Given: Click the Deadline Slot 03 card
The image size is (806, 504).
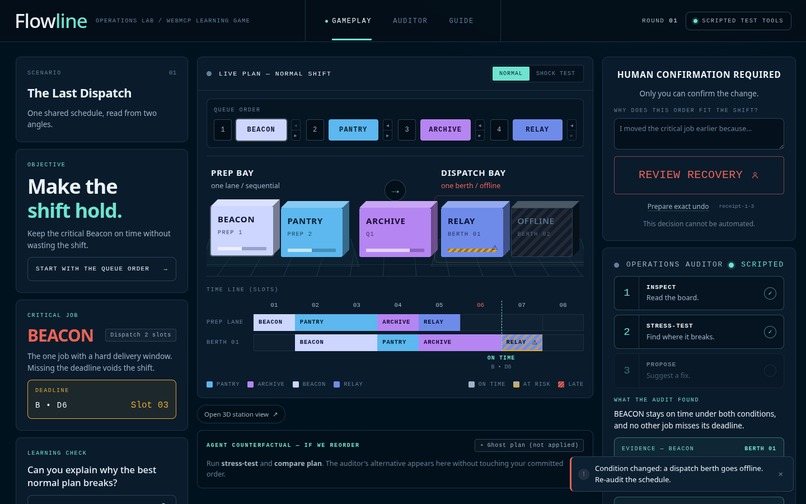Looking at the screenshot, I should pyautogui.click(x=102, y=399).
